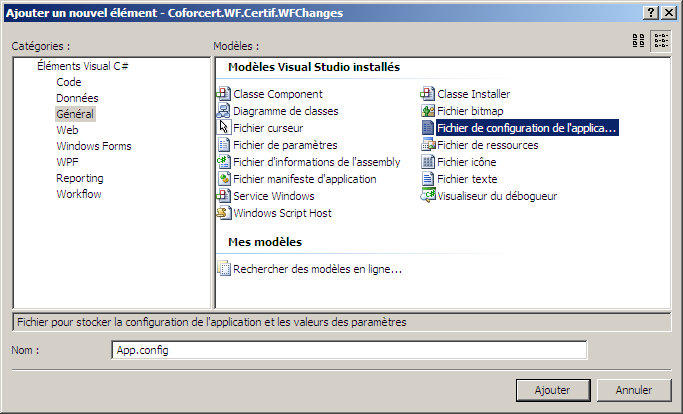Open the Workflow category
This screenshot has width=683, height=414.
78,194
